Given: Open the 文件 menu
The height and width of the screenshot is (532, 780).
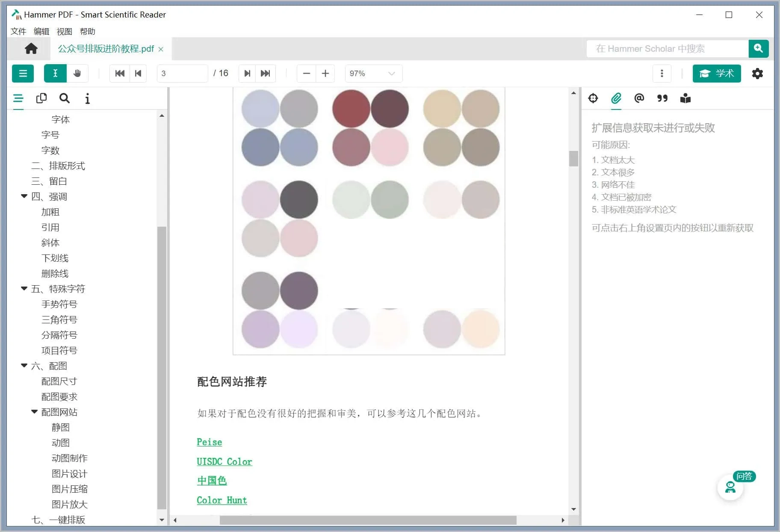Looking at the screenshot, I should (18, 31).
